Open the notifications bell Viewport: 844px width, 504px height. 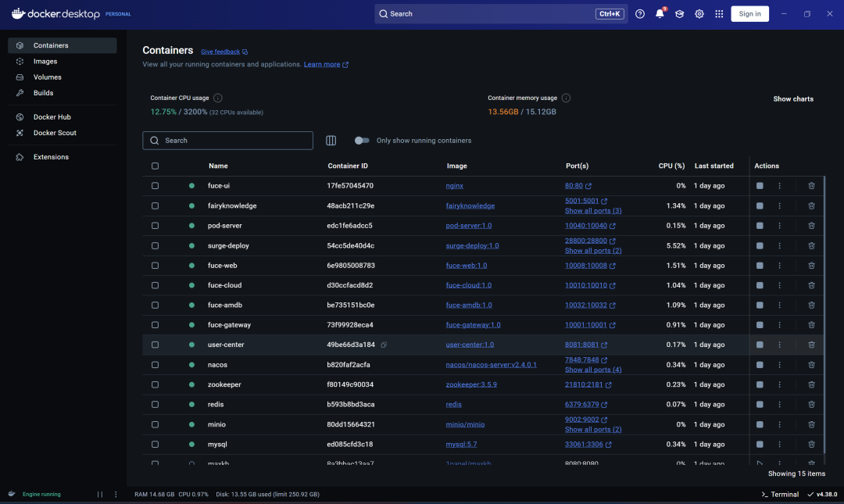[660, 13]
